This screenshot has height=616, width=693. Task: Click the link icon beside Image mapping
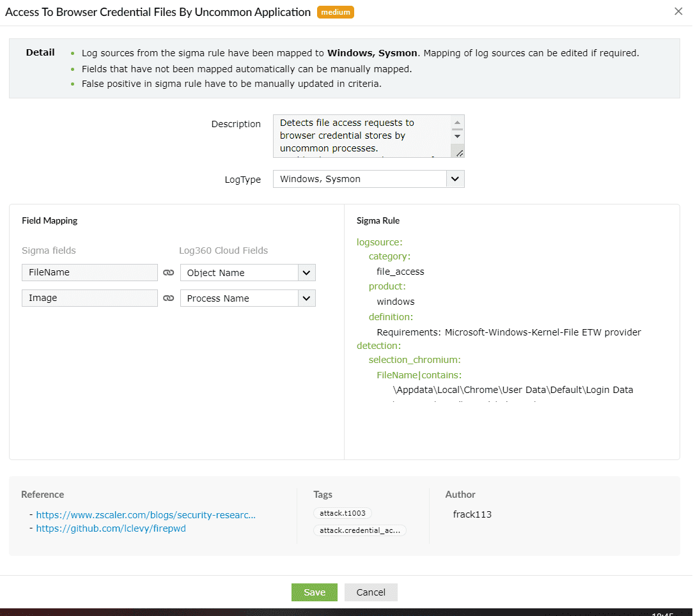167,298
